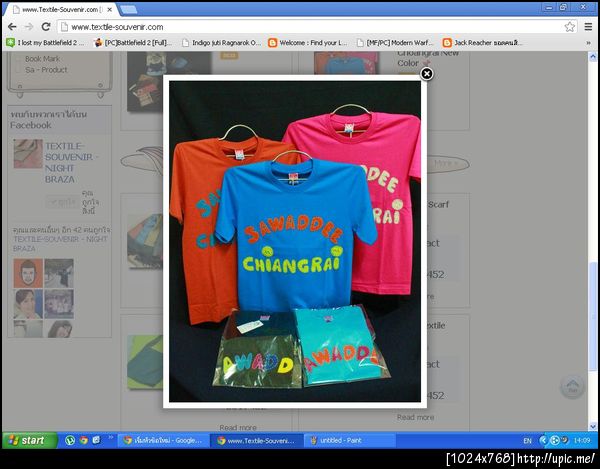This screenshot has width=600, height=469.
Task: Click the third quick launch icon
Action: click(x=96, y=440)
